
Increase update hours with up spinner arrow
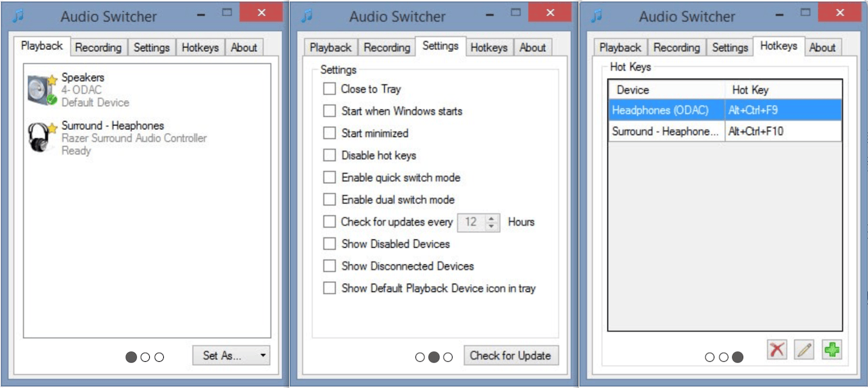[x=492, y=218]
